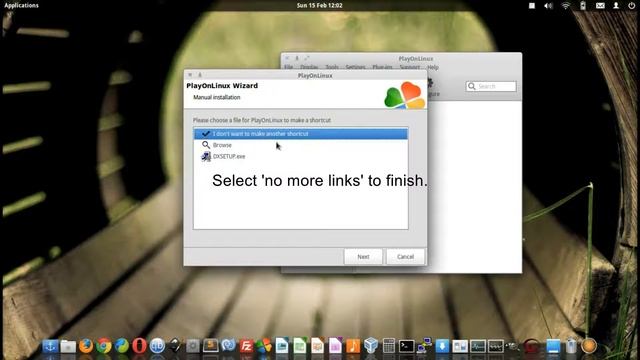Open the Help menu in the PlayOnLinux main window
The image size is (640, 360).
[x=433, y=67]
